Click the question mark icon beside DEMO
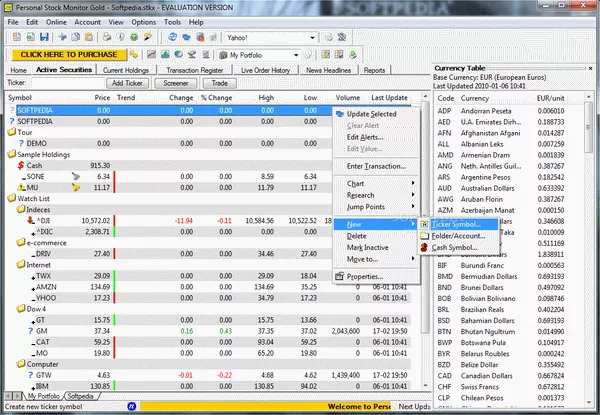This screenshot has height=415, width=600. click(x=21, y=143)
